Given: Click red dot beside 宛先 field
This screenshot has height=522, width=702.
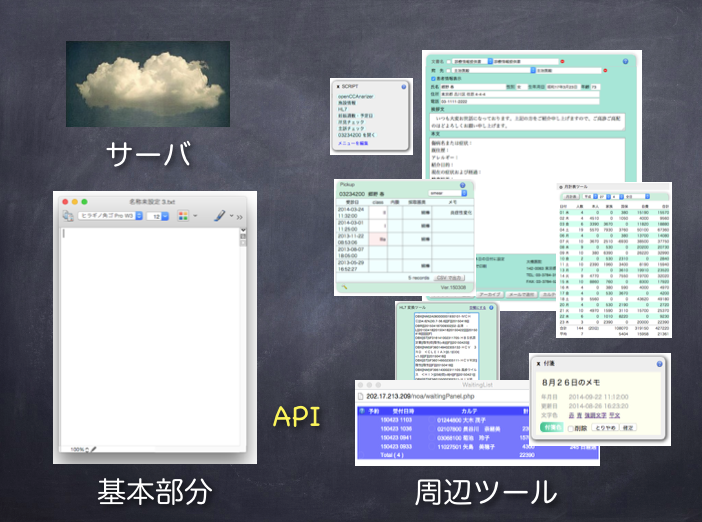Looking at the screenshot, I should (605, 70).
